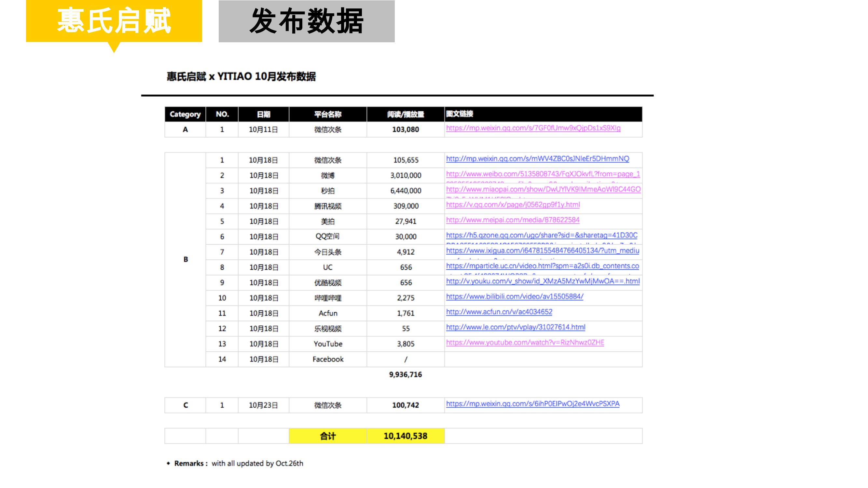Click the 阅读/播放量 column header

[406, 114]
